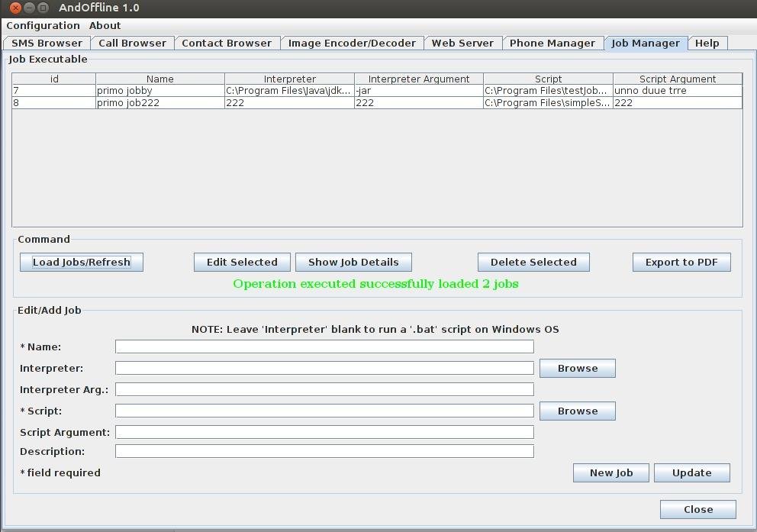Open the Web Server tab
Screen dimensions: 757x532
coord(462,43)
